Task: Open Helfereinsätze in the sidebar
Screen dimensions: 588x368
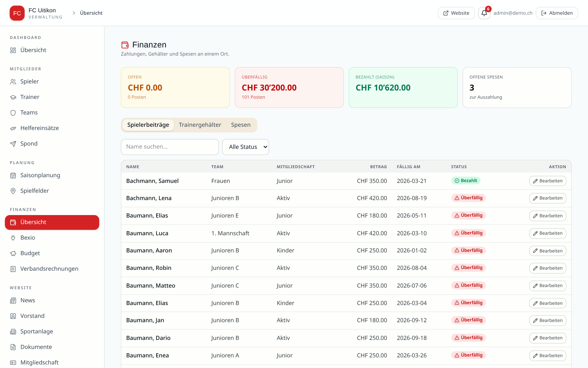Action: pyautogui.click(x=52, y=128)
